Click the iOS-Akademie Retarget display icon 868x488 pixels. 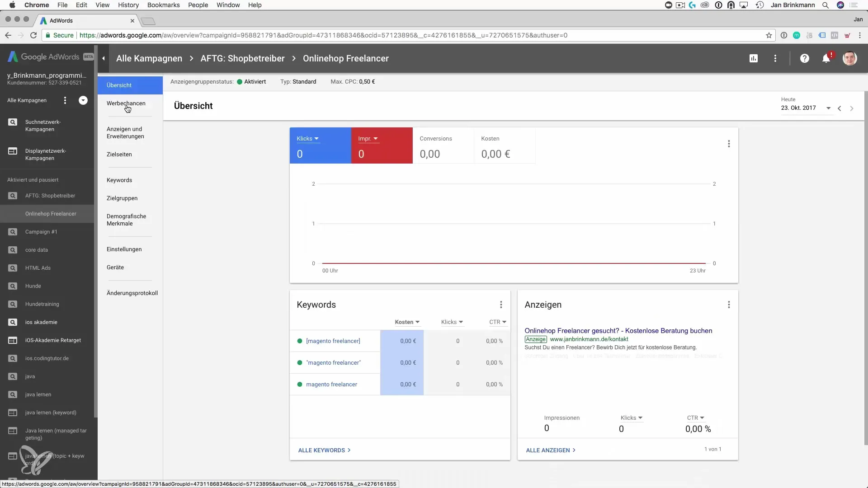point(13,340)
